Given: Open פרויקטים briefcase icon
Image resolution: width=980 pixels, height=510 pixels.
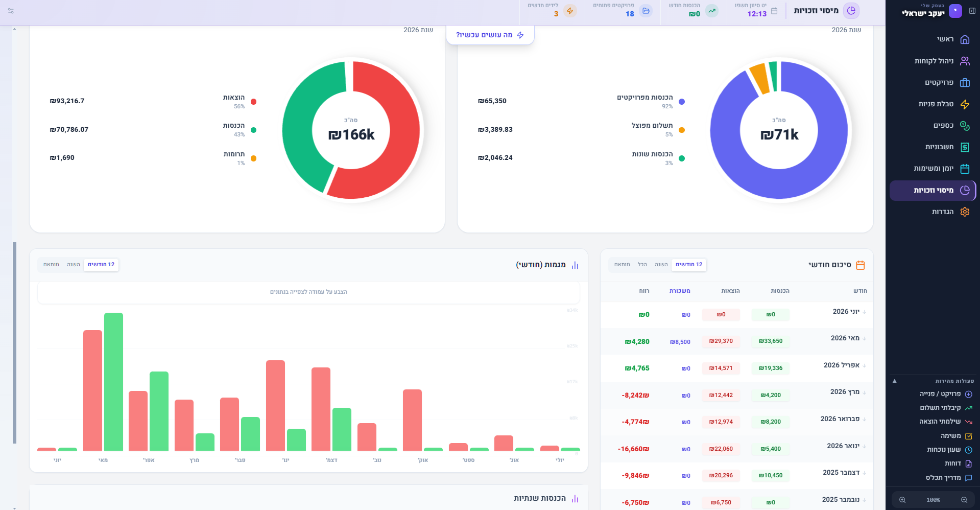Looking at the screenshot, I should 965,82.
